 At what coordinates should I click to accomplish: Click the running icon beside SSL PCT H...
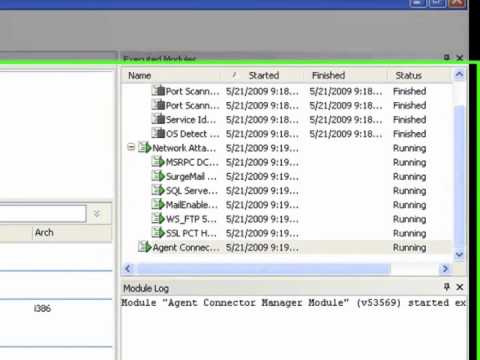[x=158, y=233]
